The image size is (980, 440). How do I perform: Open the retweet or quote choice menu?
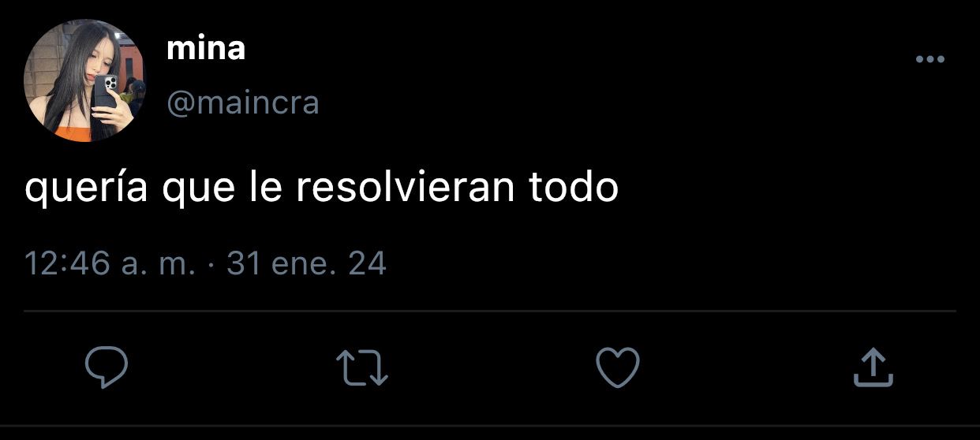coord(362,368)
